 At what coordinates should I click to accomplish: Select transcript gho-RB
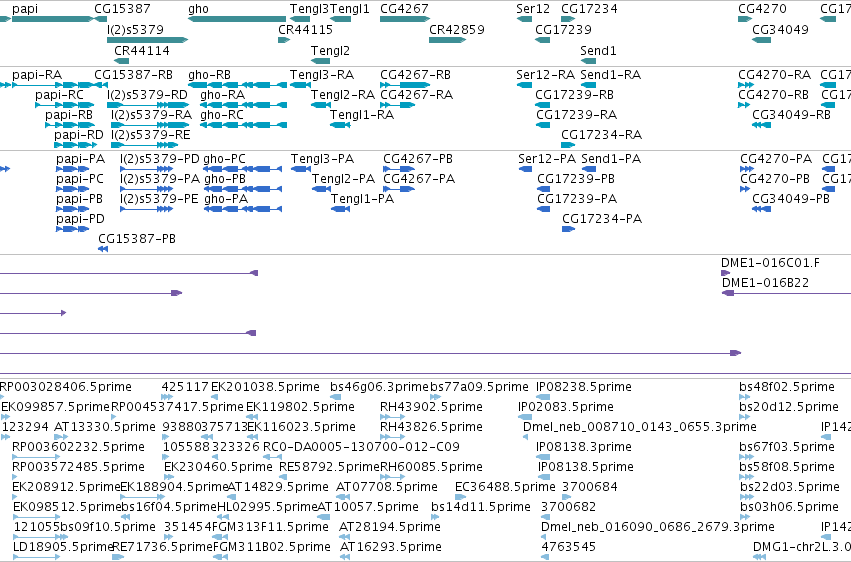pyautogui.click(x=209, y=74)
